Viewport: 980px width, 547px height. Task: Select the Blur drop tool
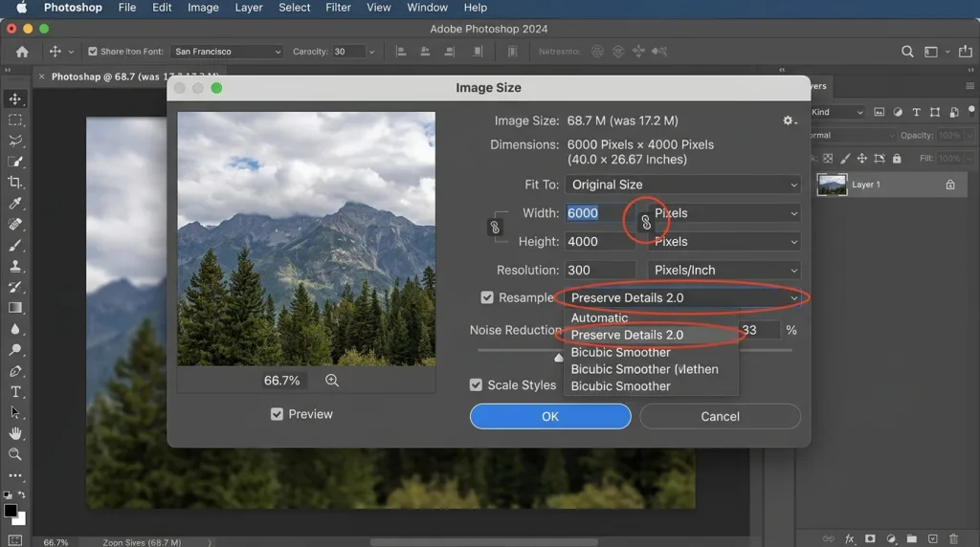click(x=15, y=329)
